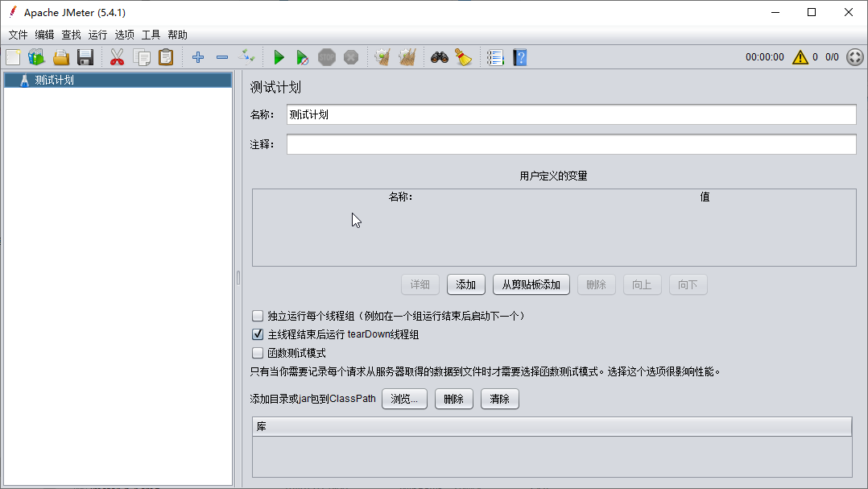Click the 向下 button
Screen dimensions: 868x489
688,284
